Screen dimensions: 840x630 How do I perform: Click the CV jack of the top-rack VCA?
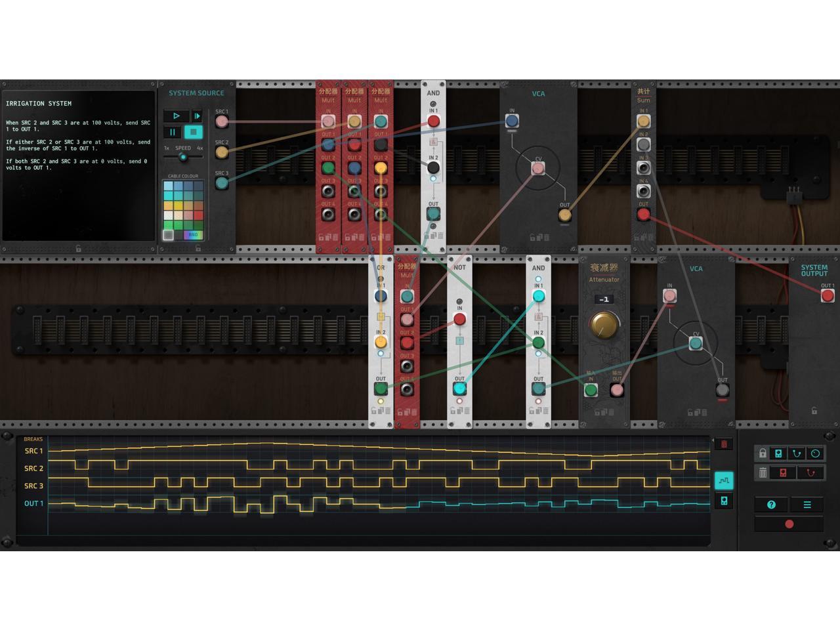click(x=538, y=169)
